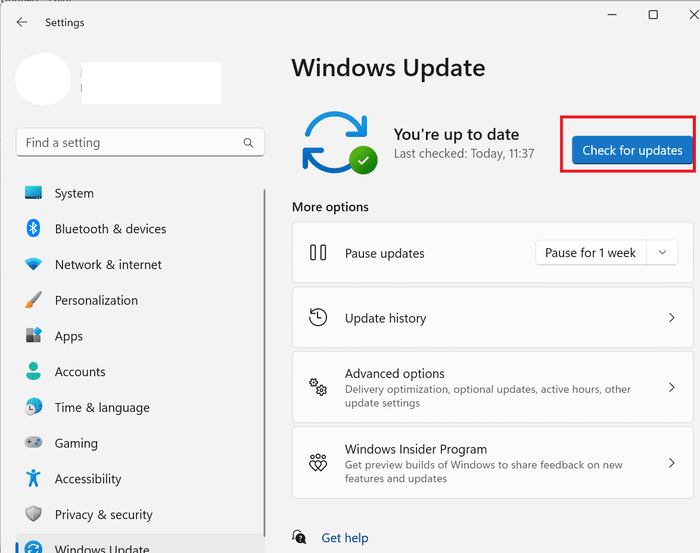Click the user profile avatar
The image size is (700, 553).
(x=43, y=79)
